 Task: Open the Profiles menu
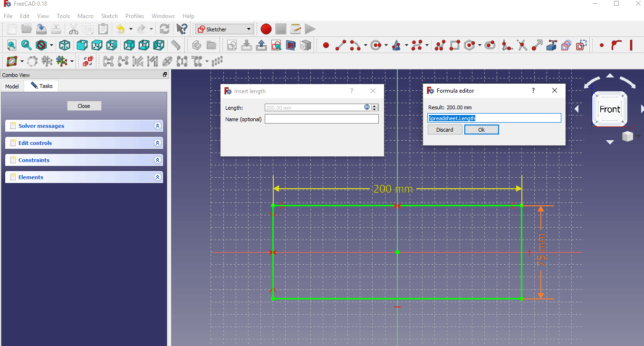pos(135,16)
